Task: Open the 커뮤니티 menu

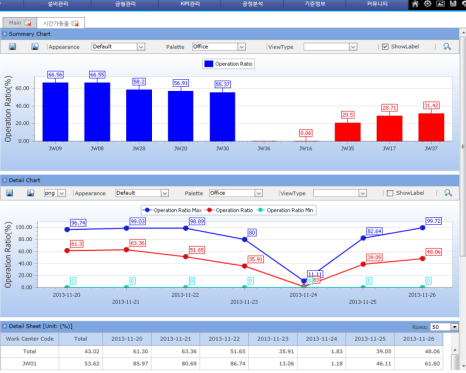Action: point(377,4)
